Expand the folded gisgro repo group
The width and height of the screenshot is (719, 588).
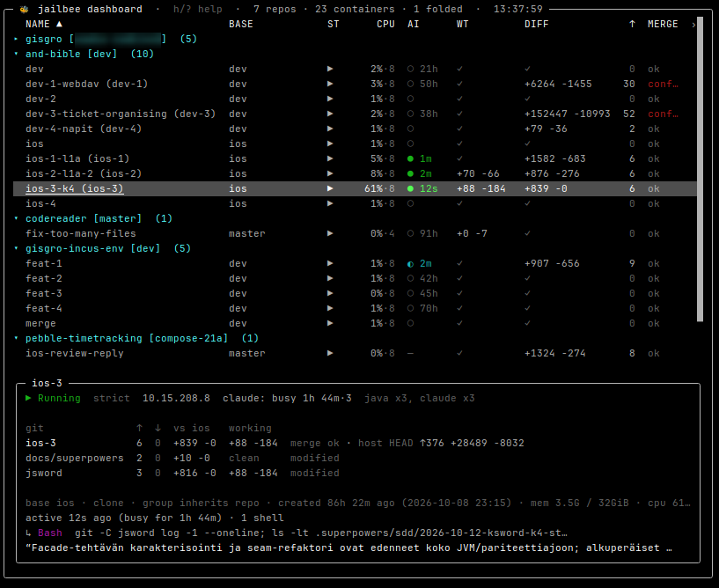(16, 39)
